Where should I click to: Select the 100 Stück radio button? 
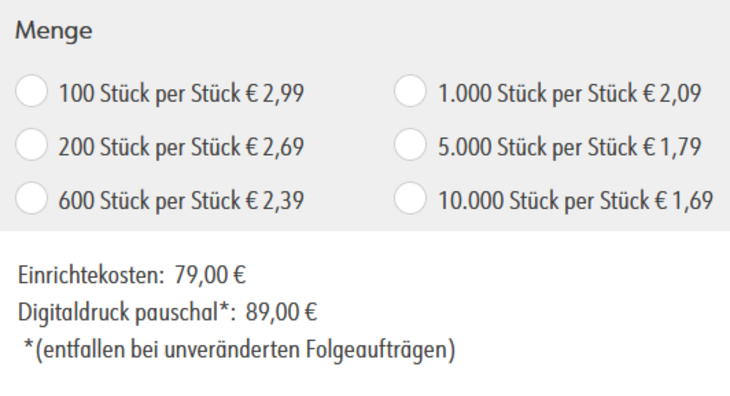pos(31,91)
